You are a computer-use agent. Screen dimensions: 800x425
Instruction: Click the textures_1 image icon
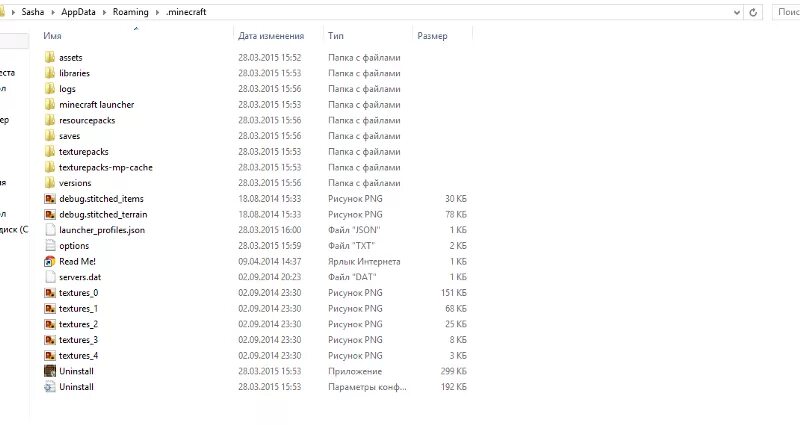pyautogui.click(x=49, y=309)
